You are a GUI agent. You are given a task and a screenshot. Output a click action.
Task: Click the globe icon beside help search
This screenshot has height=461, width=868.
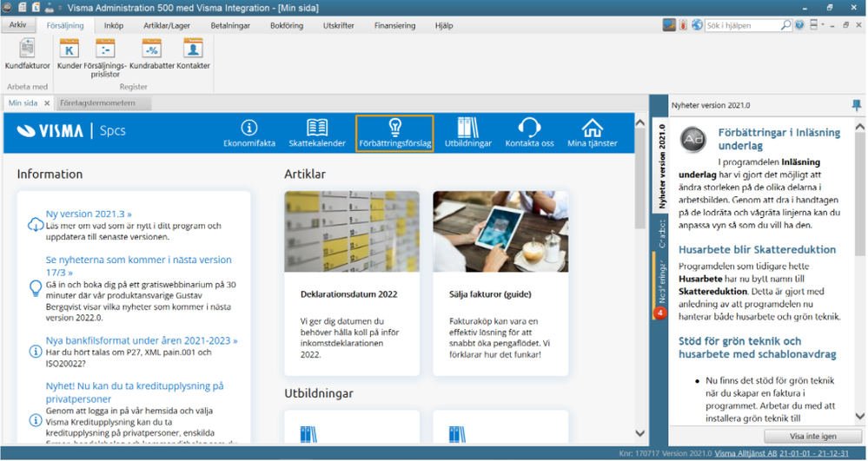point(697,25)
